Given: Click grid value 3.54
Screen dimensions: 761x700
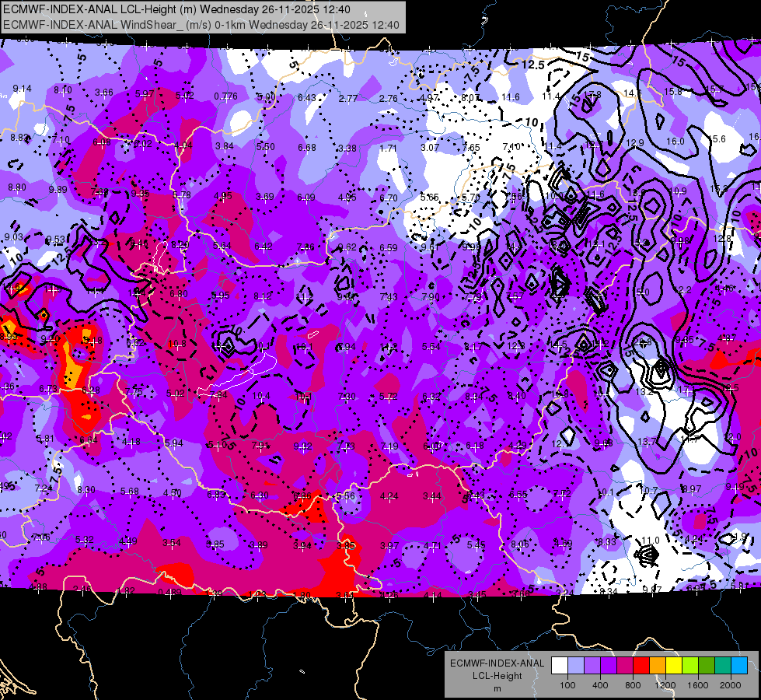Looking at the screenshot, I should [171, 543].
